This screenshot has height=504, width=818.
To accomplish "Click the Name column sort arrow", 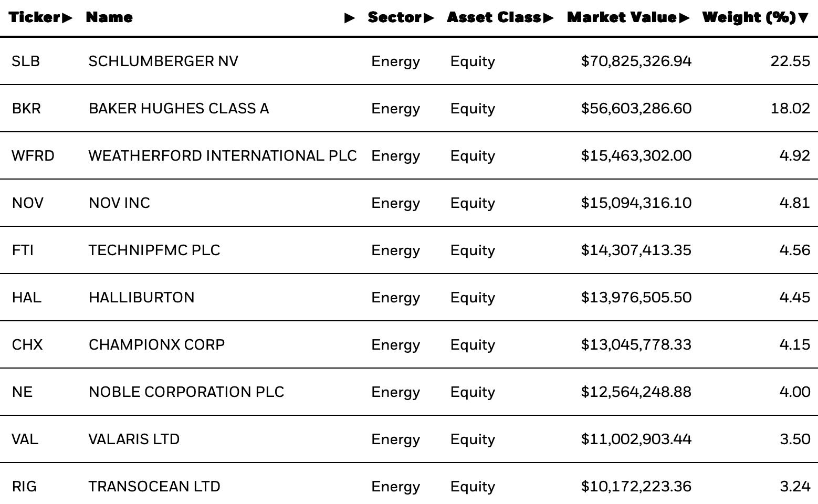I will coord(350,18).
